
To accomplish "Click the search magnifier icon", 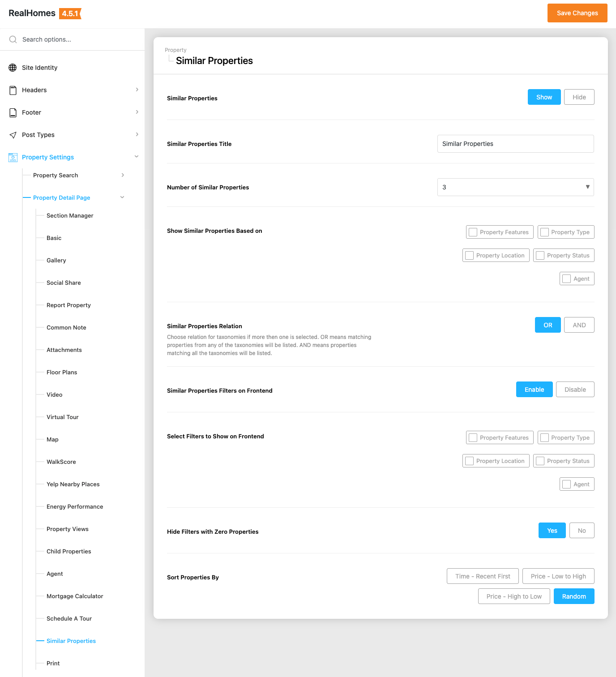I will [13, 39].
